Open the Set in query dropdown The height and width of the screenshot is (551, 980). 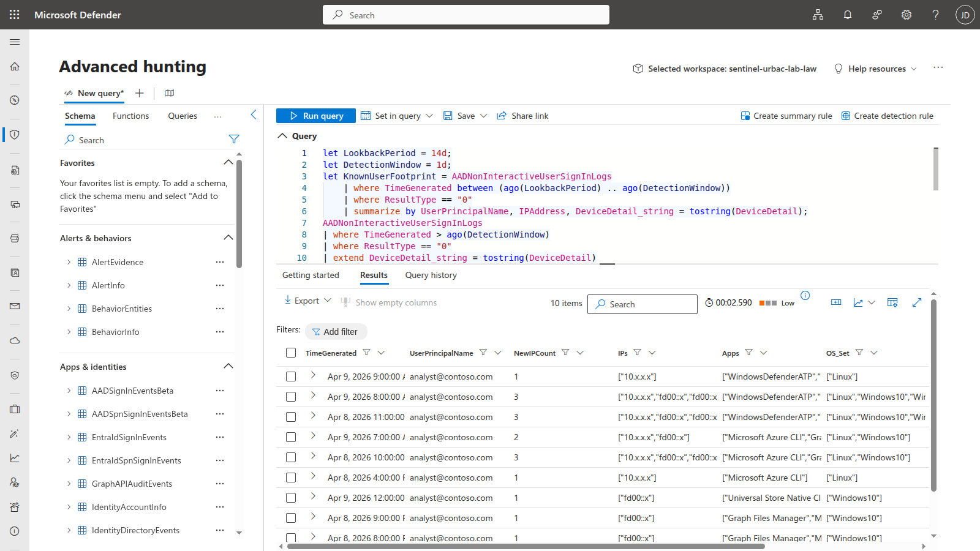click(x=397, y=116)
